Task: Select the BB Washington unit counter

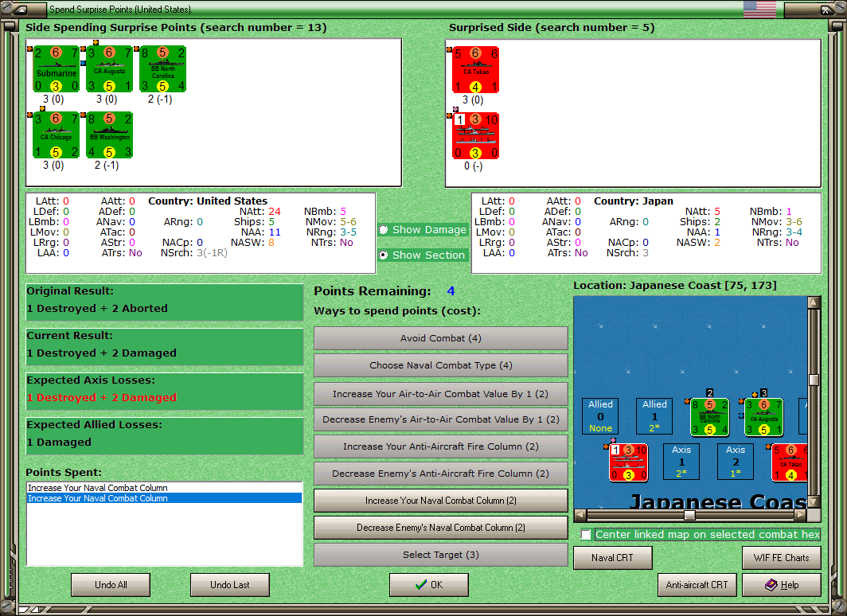Action: click(x=109, y=135)
